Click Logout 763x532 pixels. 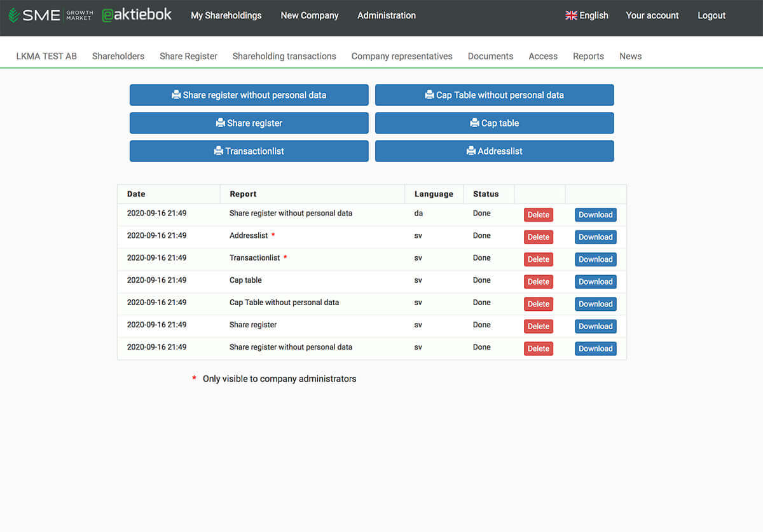pyautogui.click(x=711, y=15)
